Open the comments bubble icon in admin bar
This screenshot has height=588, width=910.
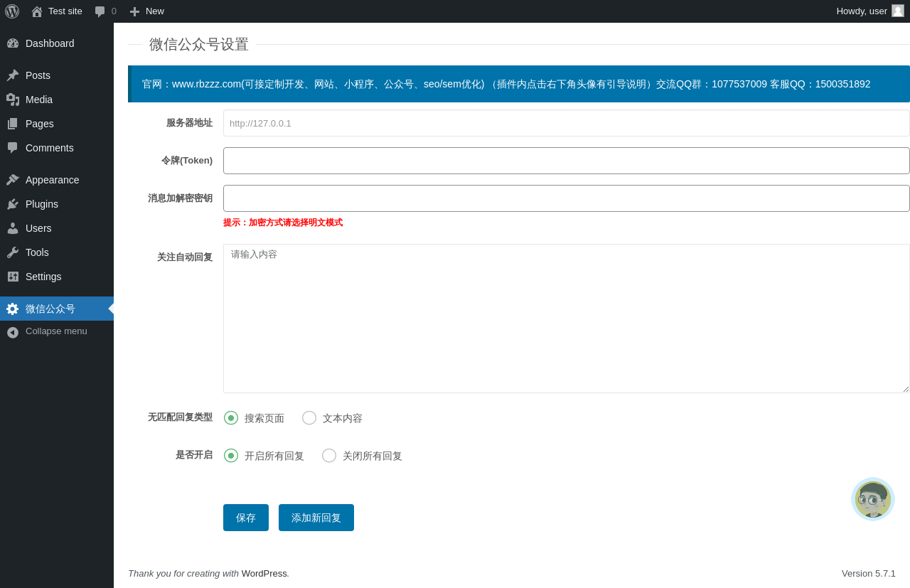coord(100,11)
